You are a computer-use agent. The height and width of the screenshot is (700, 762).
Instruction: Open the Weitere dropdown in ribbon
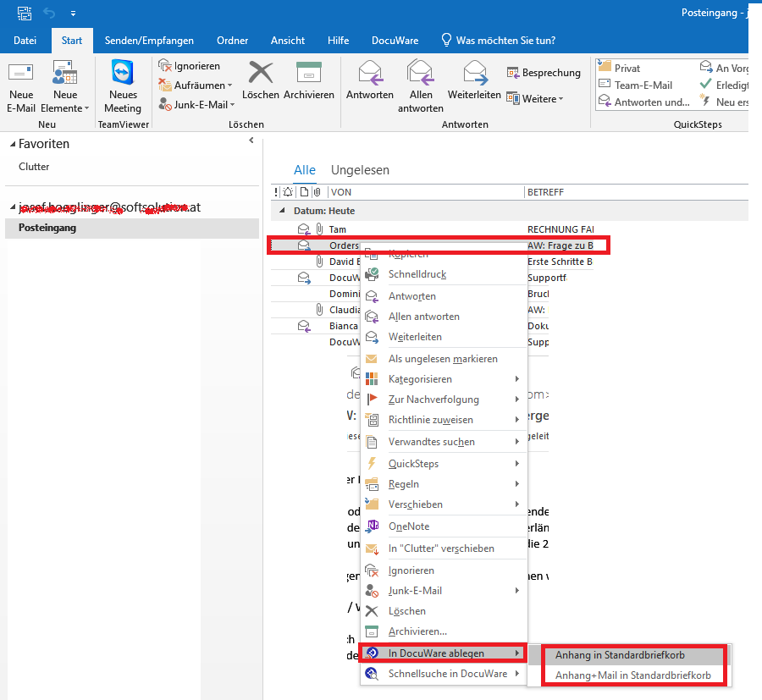pos(534,99)
